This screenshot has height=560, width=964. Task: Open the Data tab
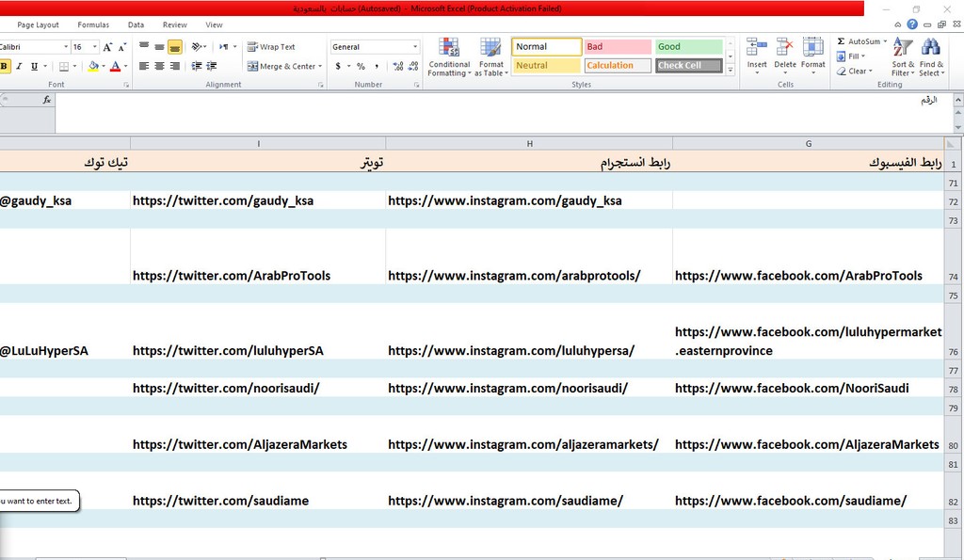[136, 24]
